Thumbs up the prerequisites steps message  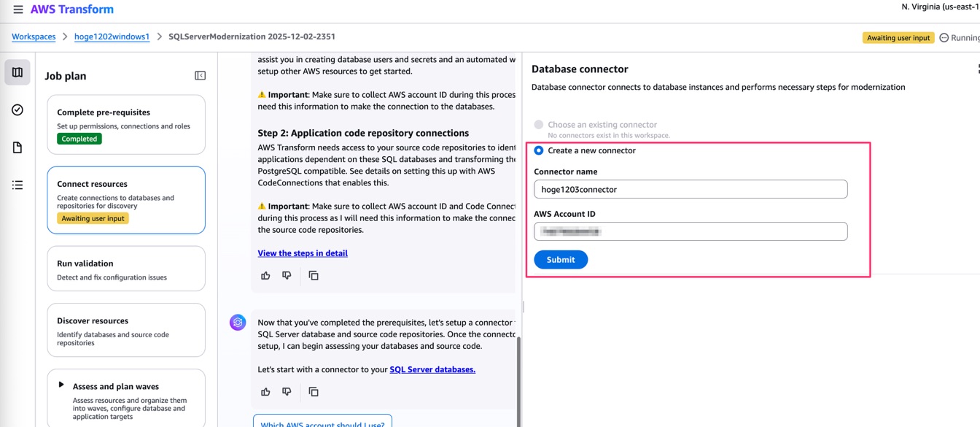265,276
